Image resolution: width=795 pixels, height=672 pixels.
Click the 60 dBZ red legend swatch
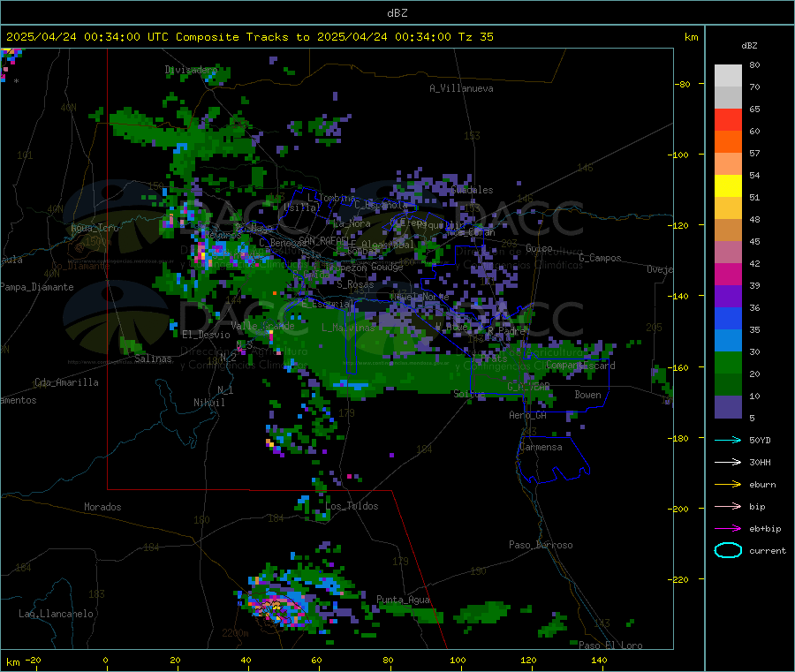[x=728, y=119]
